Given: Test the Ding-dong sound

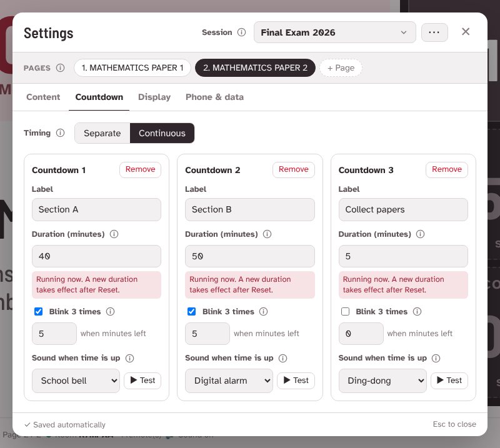Looking at the screenshot, I should [449, 381].
